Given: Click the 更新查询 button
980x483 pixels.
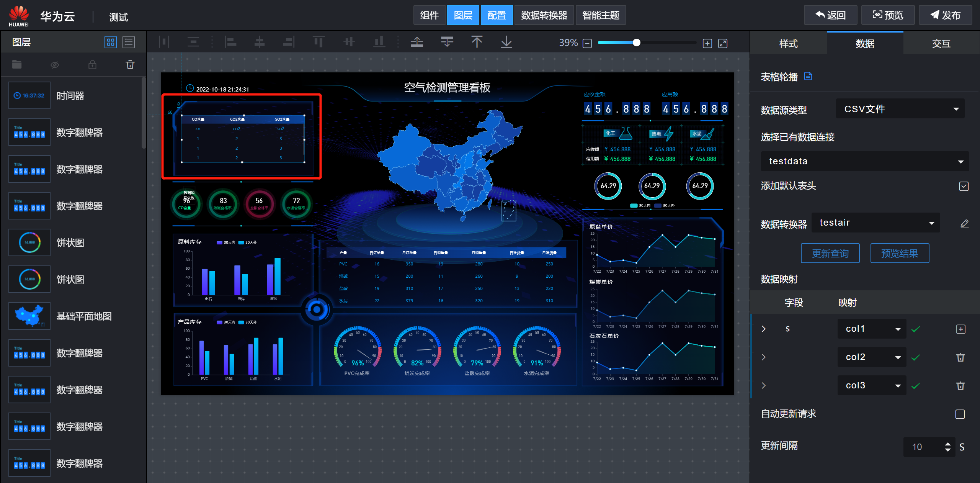Looking at the screenshot, I should (x=830, y=253).
